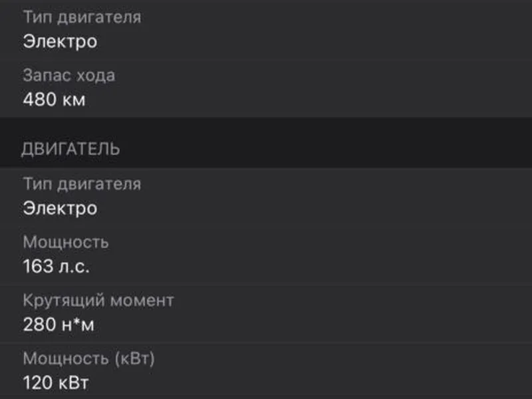Click the "км" unit after 480
The width and height of the screenshot is (532, 399).
click(74, 100)
